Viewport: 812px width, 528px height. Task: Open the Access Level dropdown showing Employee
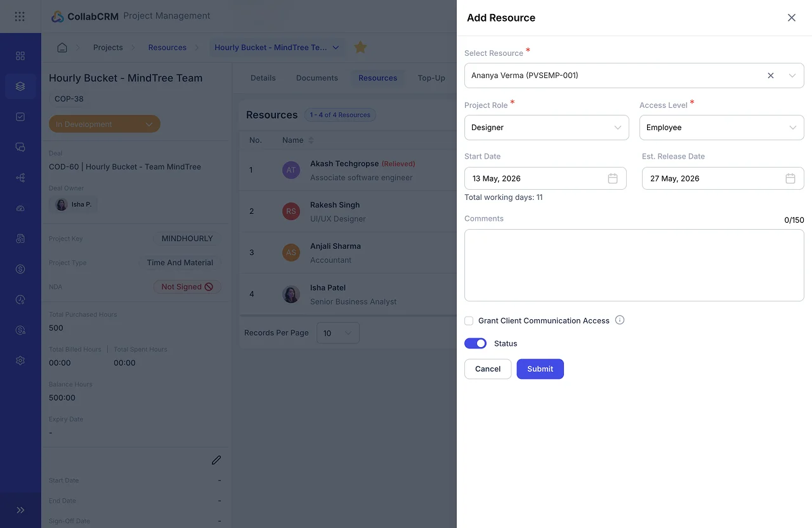[722, 128]
